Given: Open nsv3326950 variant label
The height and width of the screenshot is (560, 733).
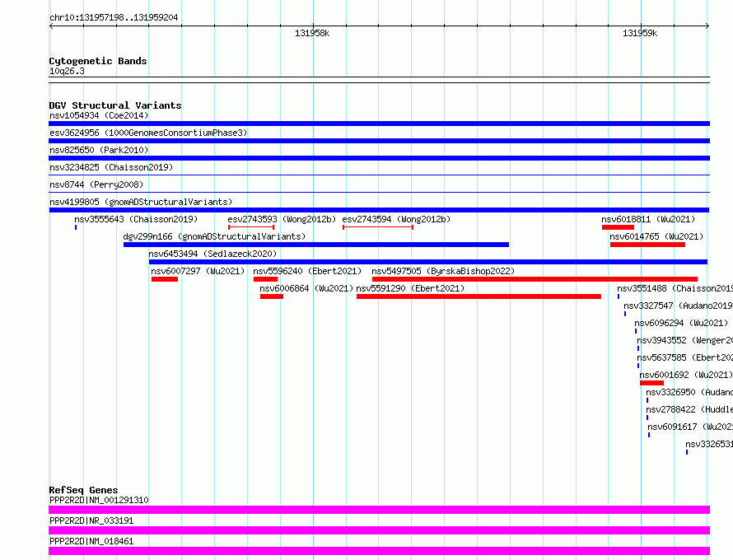Looking at the screenshot, I should tap(689, 392).
